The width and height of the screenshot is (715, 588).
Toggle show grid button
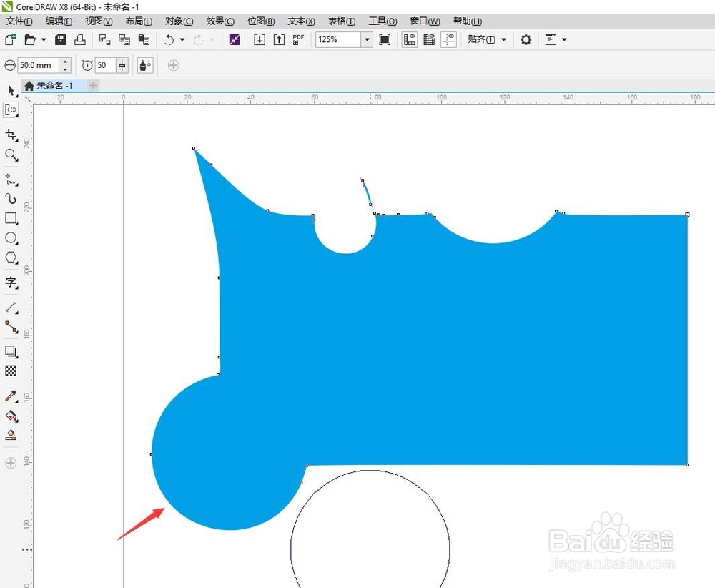429,39
